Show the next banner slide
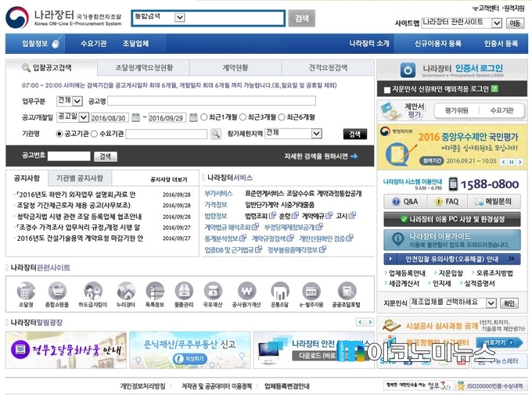This screenshot has width=532, height=398. coord(519,162)
